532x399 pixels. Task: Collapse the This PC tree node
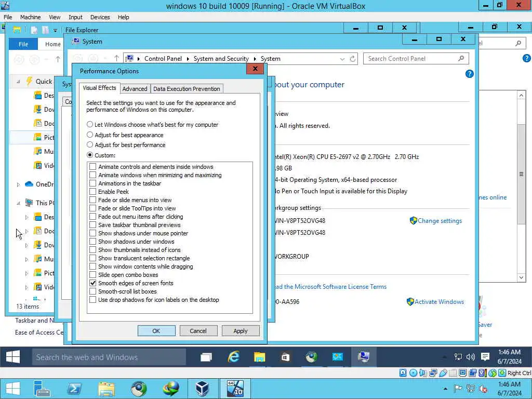(18, 203)
